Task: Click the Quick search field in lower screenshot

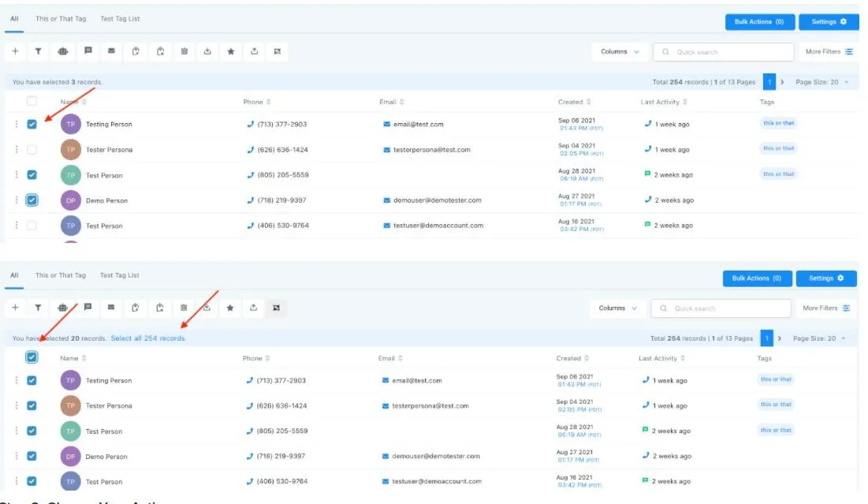Action: click(x=721, y=308)
